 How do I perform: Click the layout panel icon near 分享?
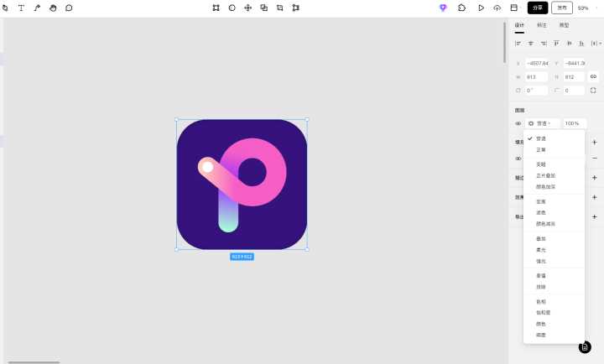[x=514, y=8]
